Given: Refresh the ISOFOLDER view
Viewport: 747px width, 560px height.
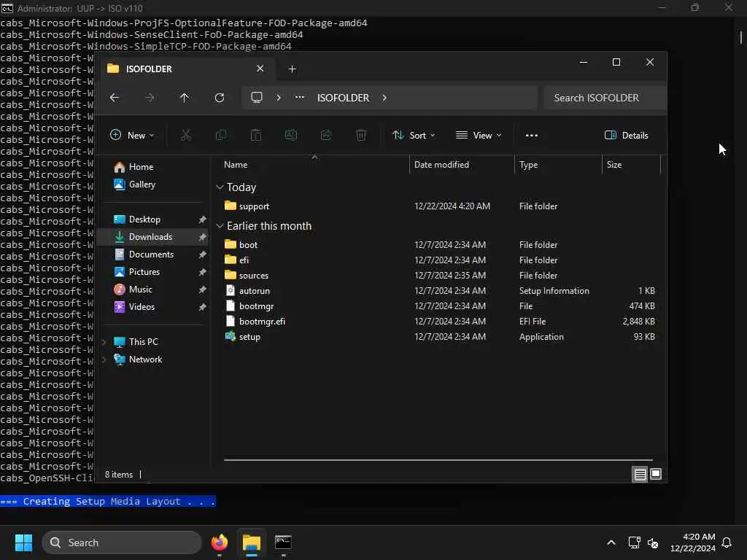Looking at the screenshot, I should click(x=219, y=98).
